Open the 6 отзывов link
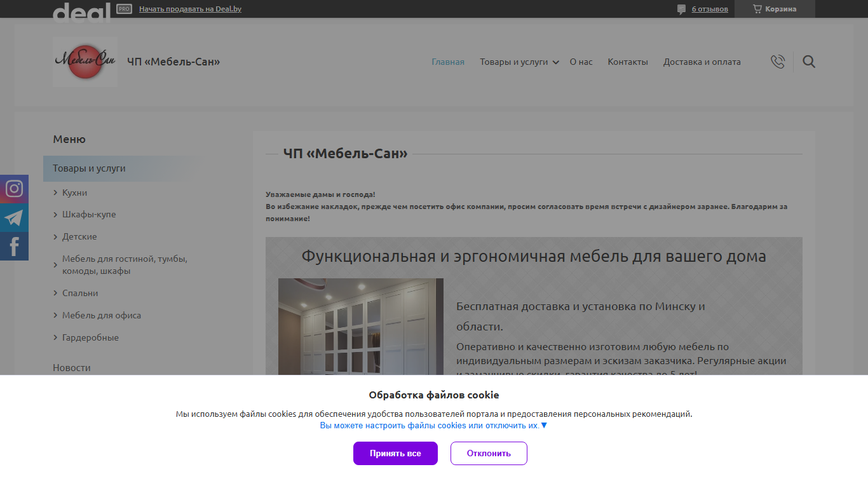The width and height of the screenshot is (868, 488). 710,9
